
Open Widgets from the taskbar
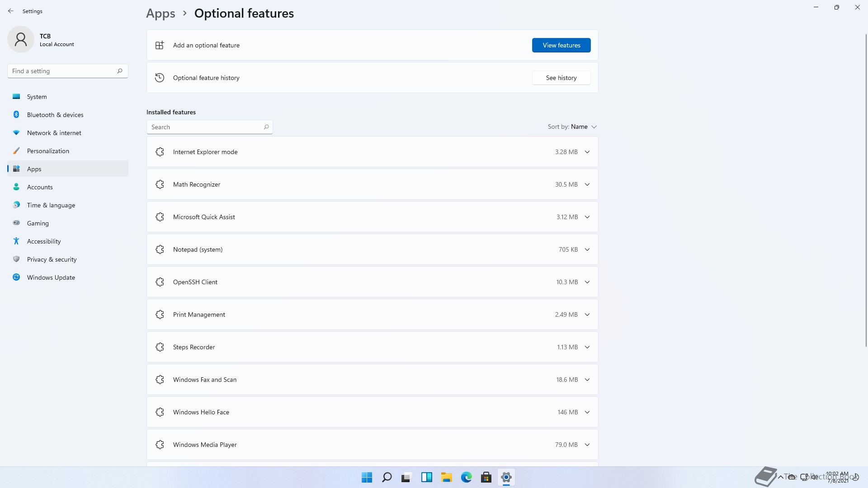(426, 477)
